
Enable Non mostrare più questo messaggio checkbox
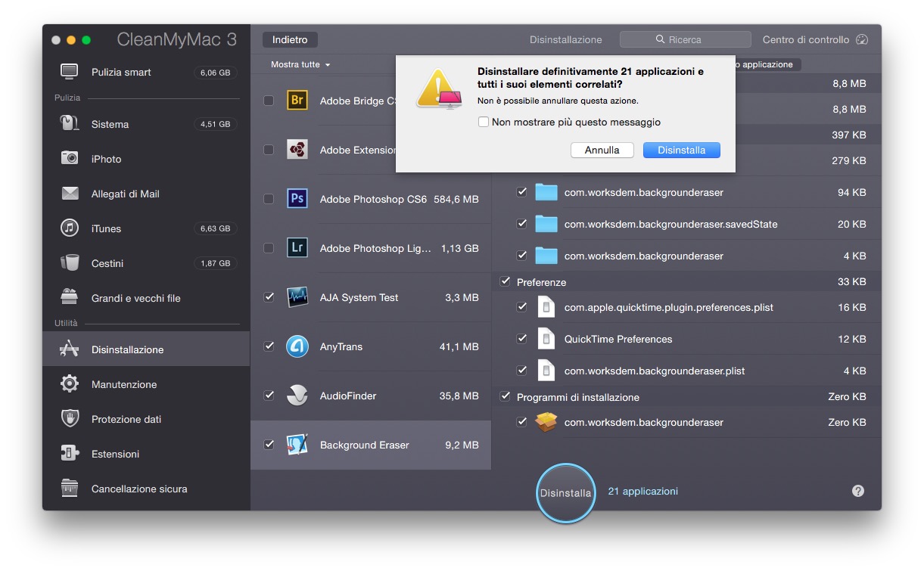coord(484,122)
